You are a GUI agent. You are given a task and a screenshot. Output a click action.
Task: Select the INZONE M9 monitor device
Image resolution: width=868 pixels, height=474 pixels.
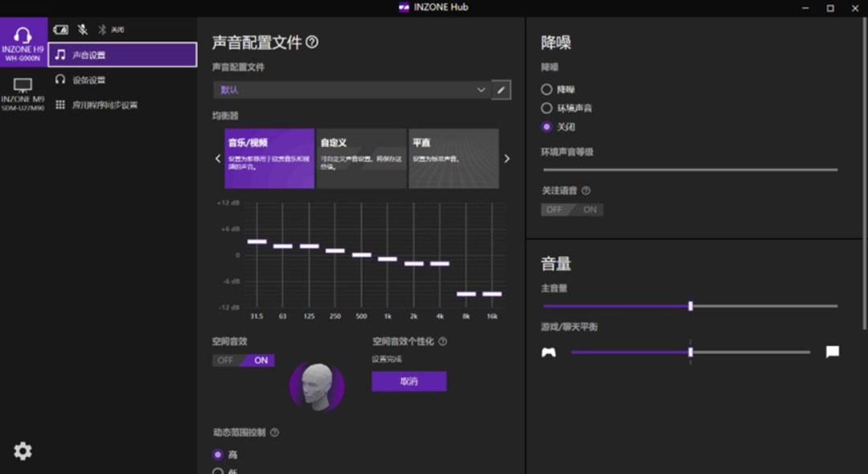point(23,94)
